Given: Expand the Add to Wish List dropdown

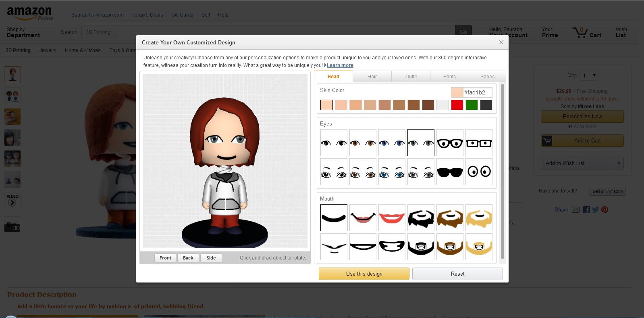Looking at the screenshot, I should point(619,163).
